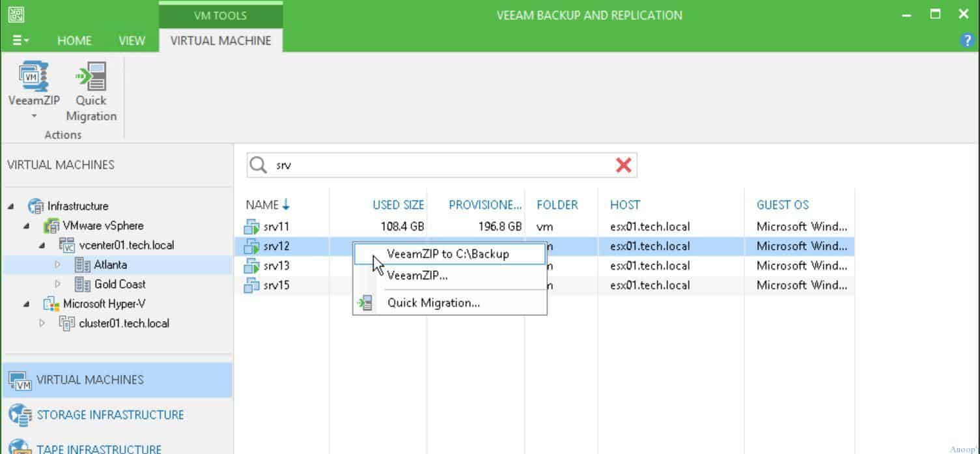The image size is (980, 454).
Task: Collapse the Infrastructure tree node
Action: (x=11, y=206)
